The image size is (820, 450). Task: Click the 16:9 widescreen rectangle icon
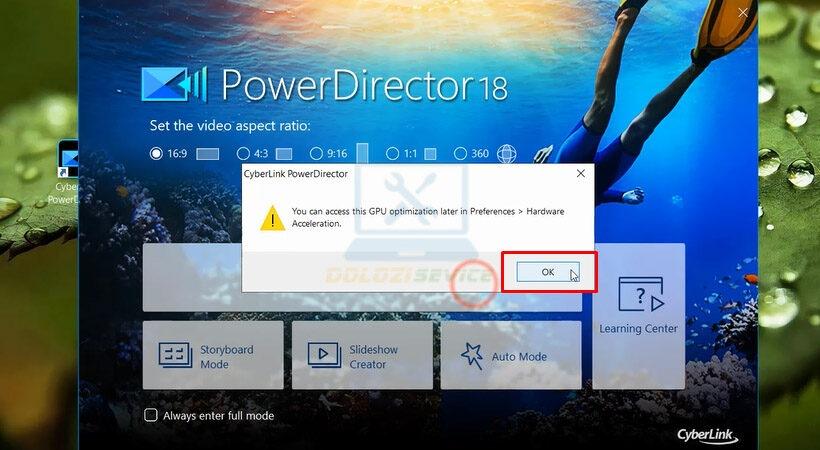[207, 154]
